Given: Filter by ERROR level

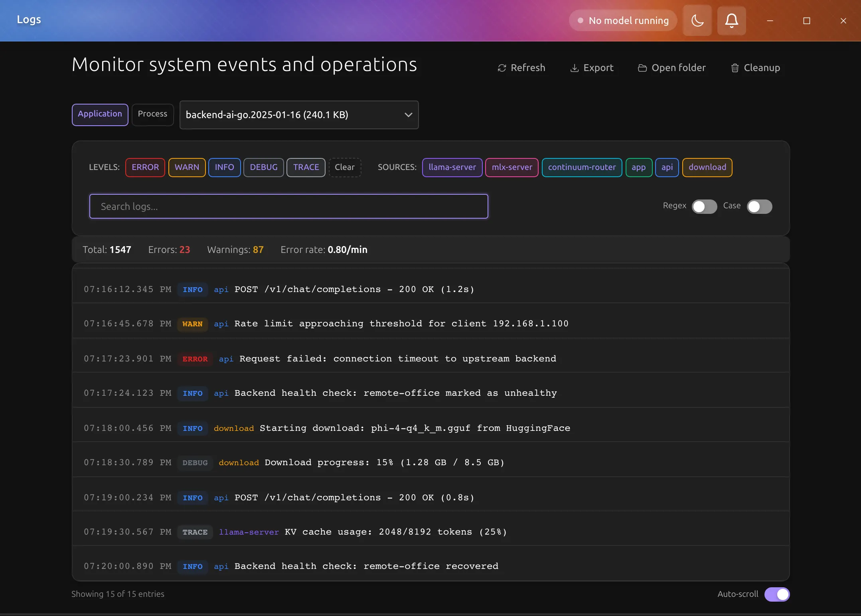Looking at the screenshot, I should (x=145, y=167).
